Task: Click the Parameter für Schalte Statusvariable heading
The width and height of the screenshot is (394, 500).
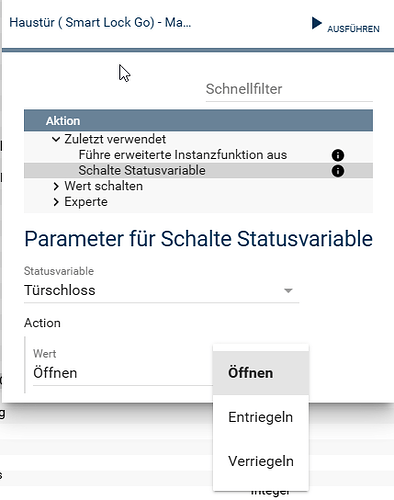Action: coord(198,239)
